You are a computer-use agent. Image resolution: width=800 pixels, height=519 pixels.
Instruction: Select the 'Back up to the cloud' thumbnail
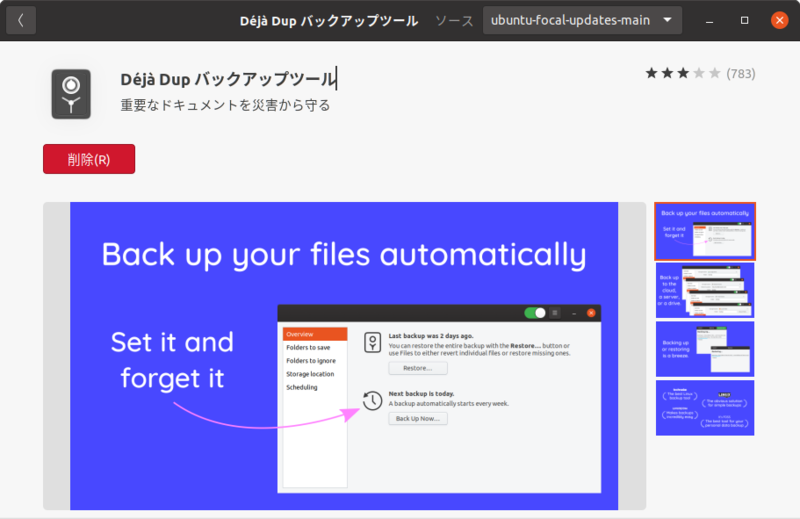705,290
